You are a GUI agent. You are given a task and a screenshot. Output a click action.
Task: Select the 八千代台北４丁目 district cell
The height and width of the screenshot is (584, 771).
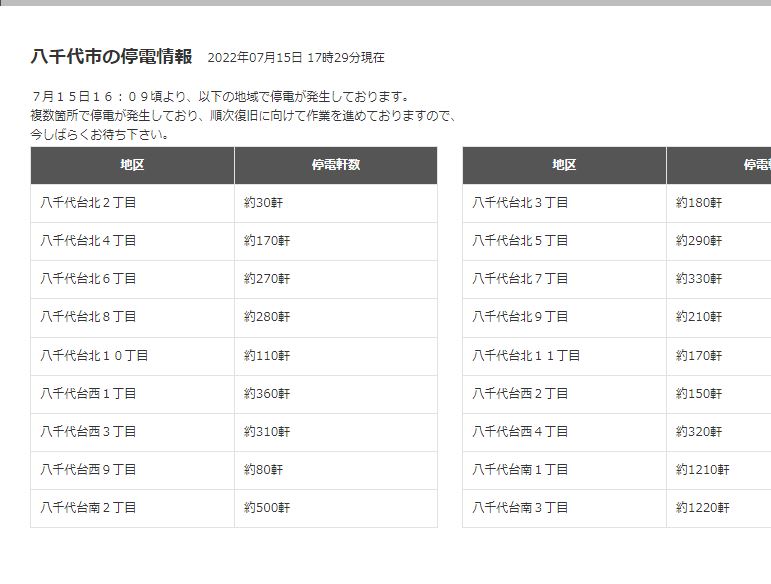[132, 241]
